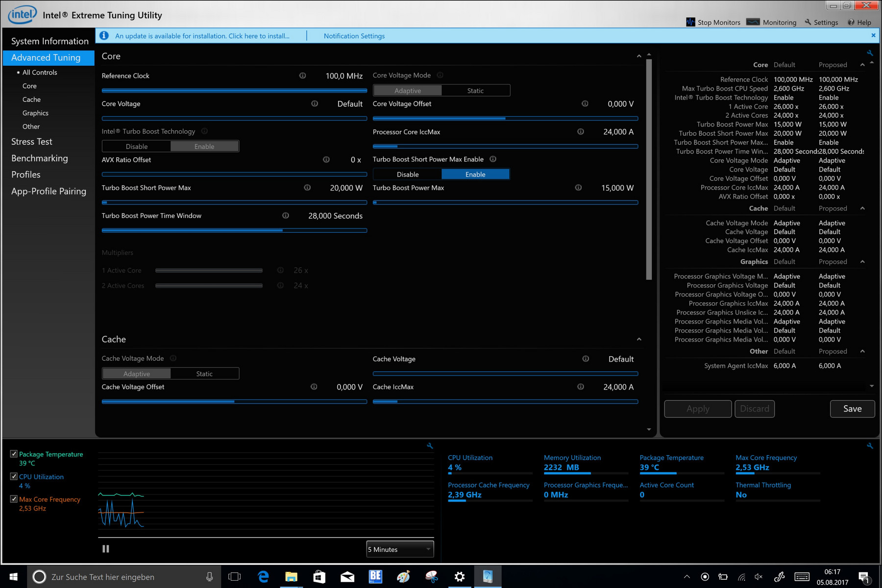Open the Mail app from the taskbar
This screenshot has height=588, width=882.
347,577
